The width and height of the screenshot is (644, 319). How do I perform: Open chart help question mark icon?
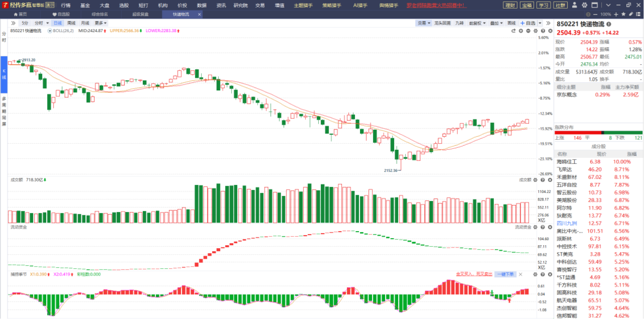click(543, 31)
